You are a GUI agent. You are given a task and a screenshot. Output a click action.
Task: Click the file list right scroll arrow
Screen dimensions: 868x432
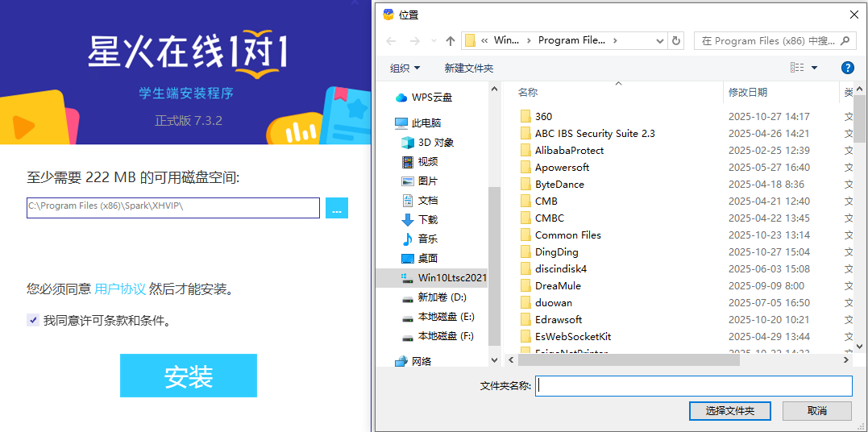[846, 360]
